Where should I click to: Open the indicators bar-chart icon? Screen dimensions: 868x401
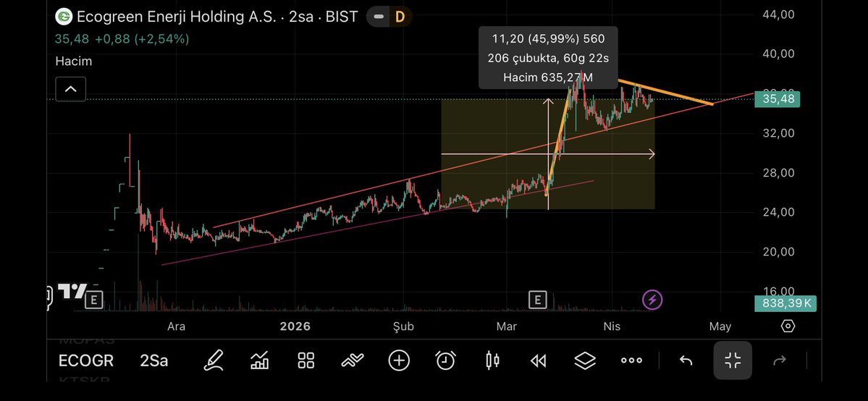pyautogui.click(x=260, y=360)
